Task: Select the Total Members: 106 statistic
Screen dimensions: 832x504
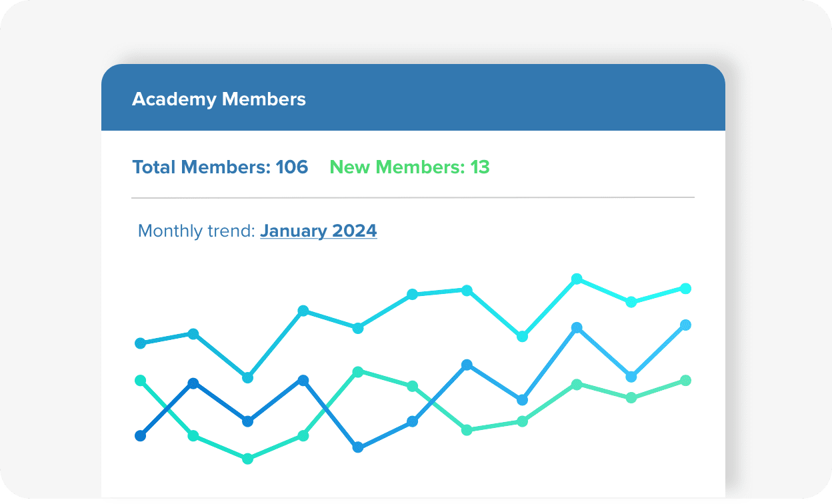Action: [x=220, y=167]
